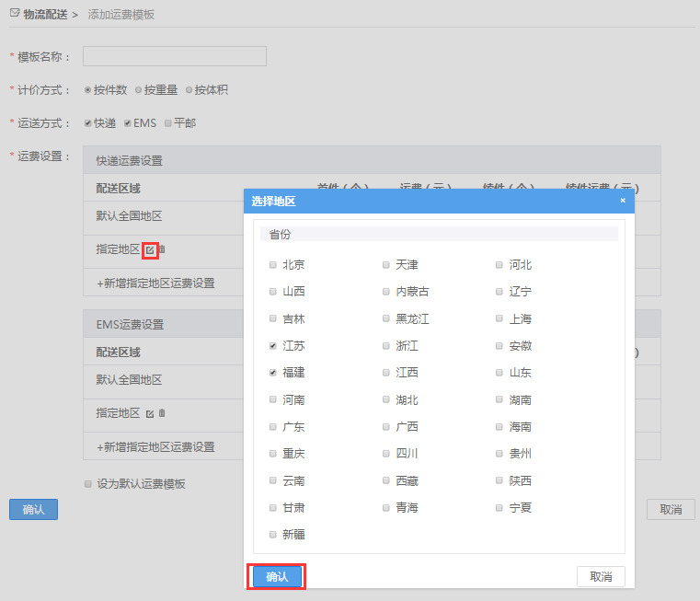The image size is (700, 601).
Task: Uncheck the 江苏 province checkbox
Action: click(272, 346)
